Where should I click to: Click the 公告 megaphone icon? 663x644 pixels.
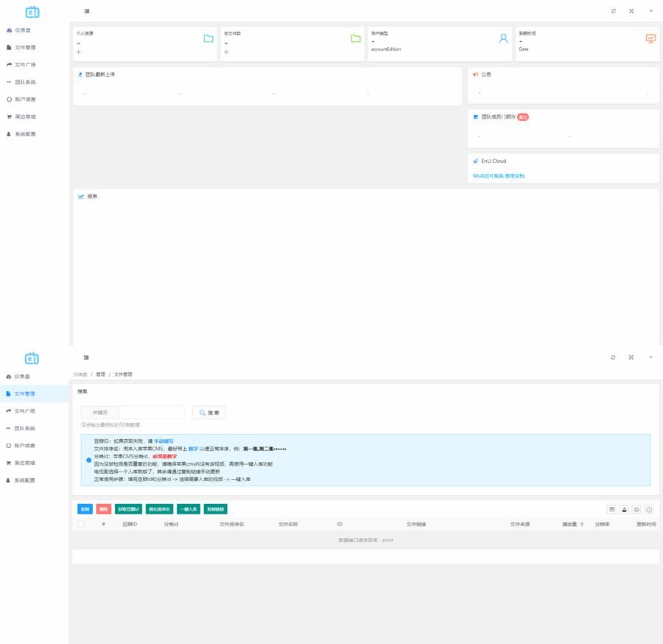pos(476,74)
